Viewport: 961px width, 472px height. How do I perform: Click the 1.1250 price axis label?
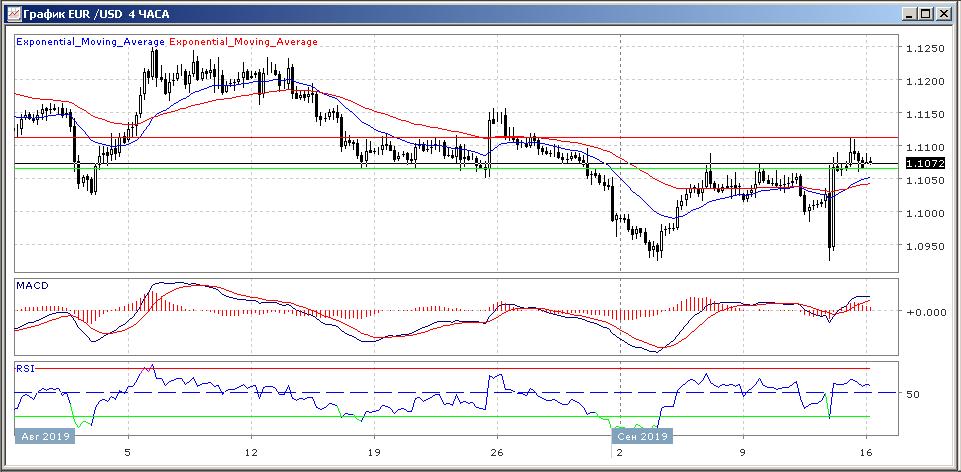(922, 48)
